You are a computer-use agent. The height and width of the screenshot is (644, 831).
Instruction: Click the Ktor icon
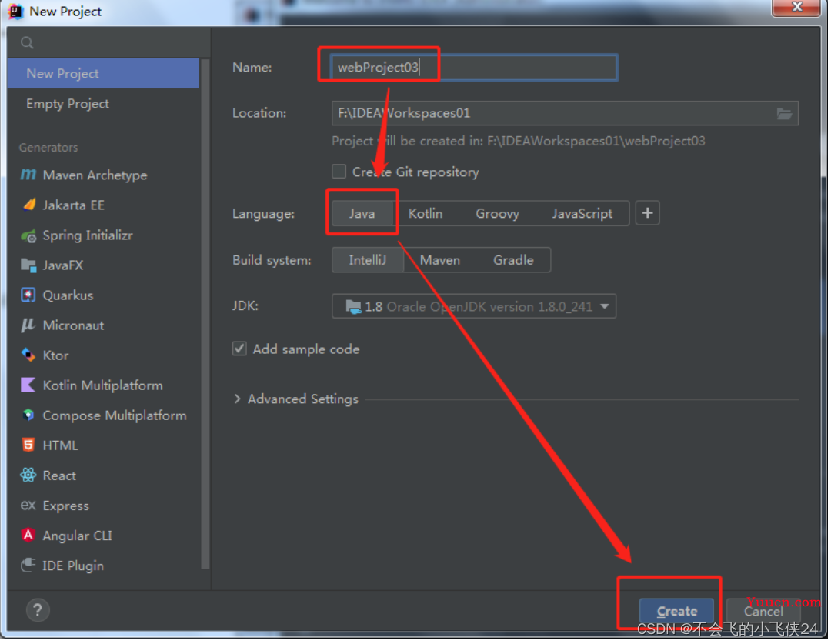tap(28, 355)
